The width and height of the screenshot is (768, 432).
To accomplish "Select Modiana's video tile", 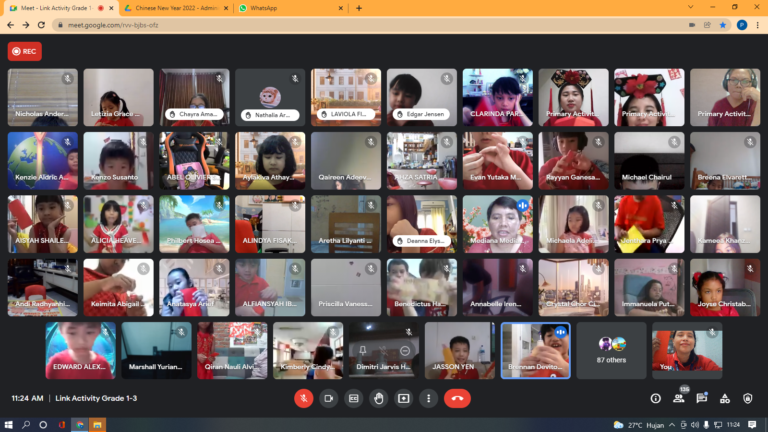I will point(497,224).
